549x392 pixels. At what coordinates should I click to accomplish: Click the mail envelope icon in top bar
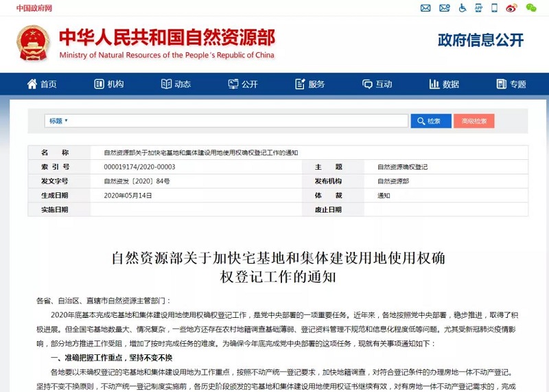pyautogui.click(x=425, y=8)
